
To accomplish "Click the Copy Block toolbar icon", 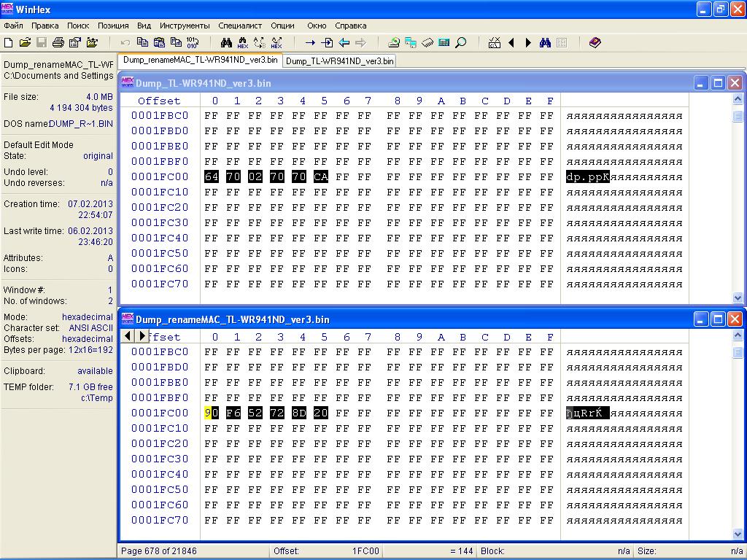I will [142, 43].
